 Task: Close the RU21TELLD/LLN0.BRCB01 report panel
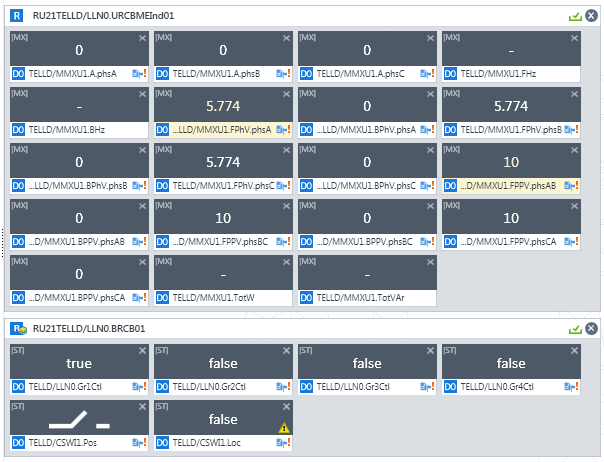(591, 328)
